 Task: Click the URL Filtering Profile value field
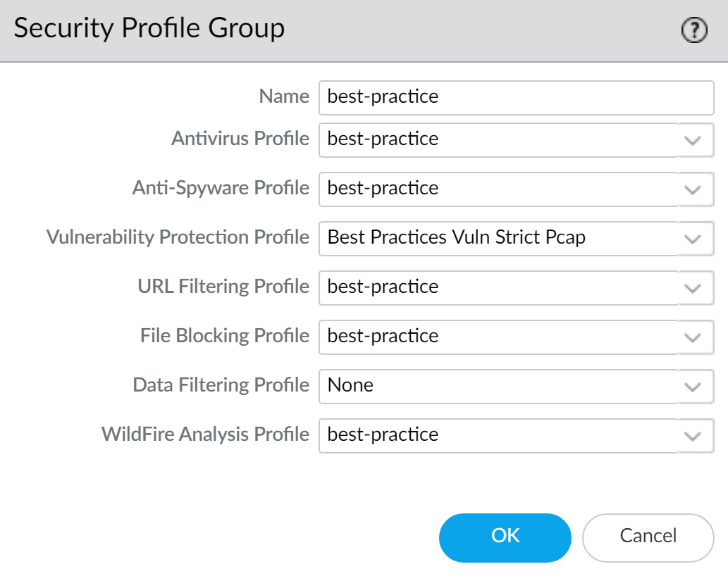(x=498, y=287)
